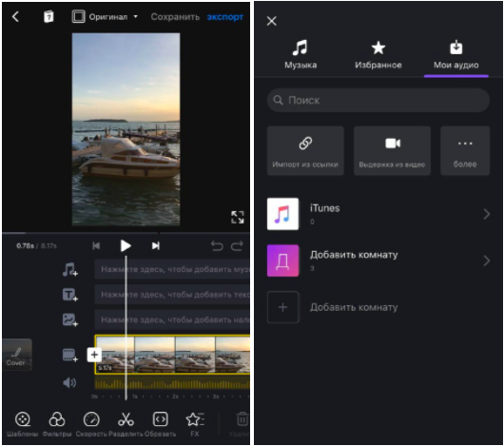Expand the Добавить комнату folder chevron
The height and width of the screenshot is (446, 504).
pos(486,261)
